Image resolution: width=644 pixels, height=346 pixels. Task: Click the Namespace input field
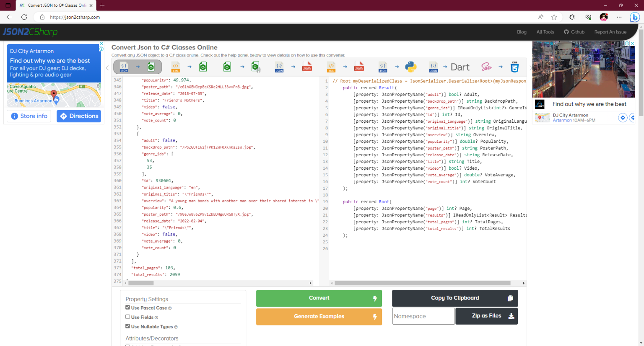click(x=423, y=316)
